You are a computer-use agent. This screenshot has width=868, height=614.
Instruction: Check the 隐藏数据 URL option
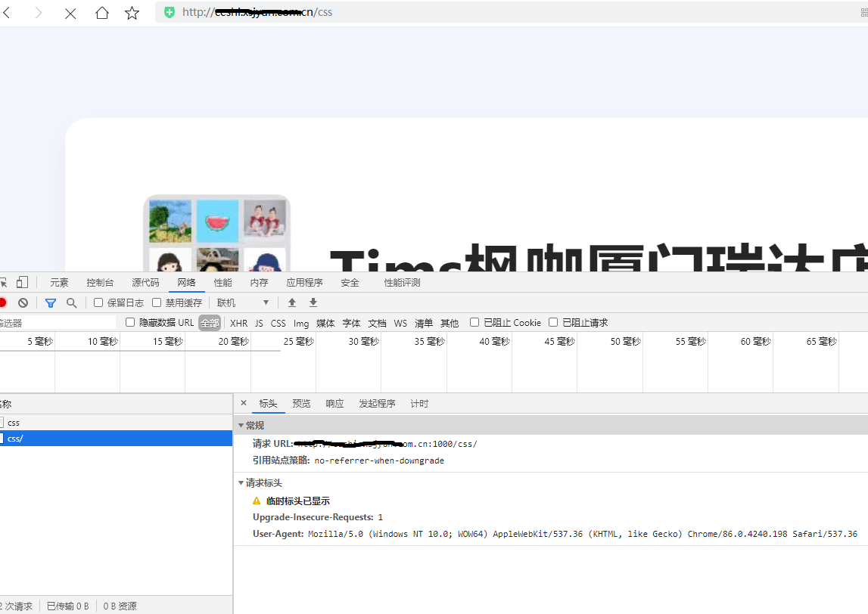(x=129, y=322)
